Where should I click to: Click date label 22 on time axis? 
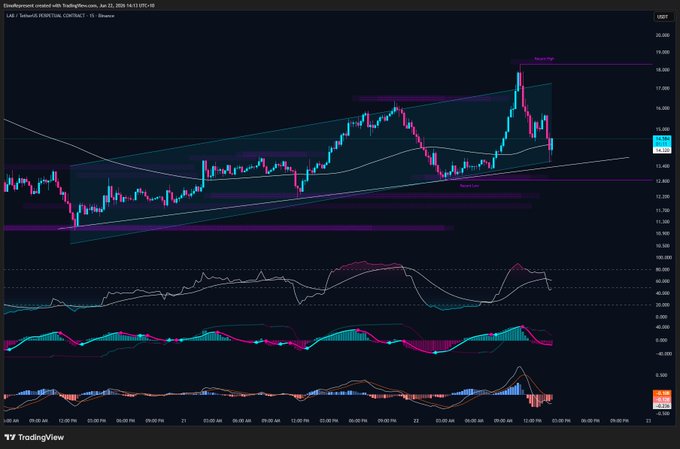tap(416, 421)
